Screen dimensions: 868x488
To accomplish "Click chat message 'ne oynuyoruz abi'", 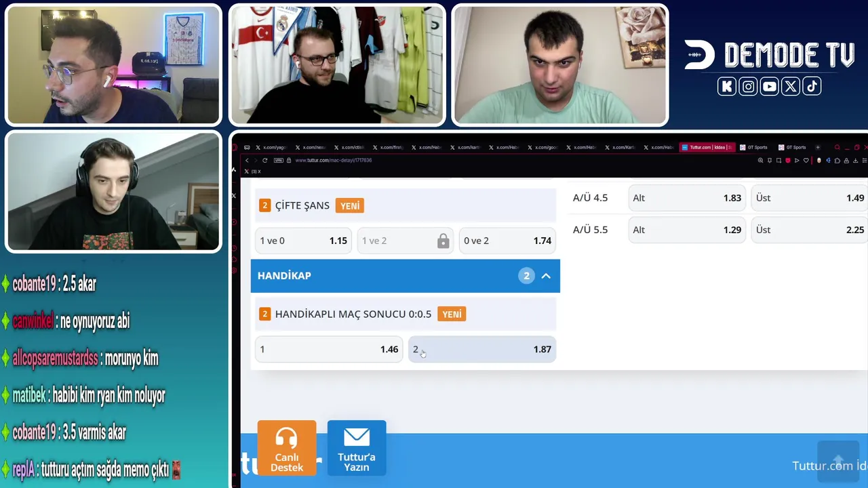I will pos(95,321).
